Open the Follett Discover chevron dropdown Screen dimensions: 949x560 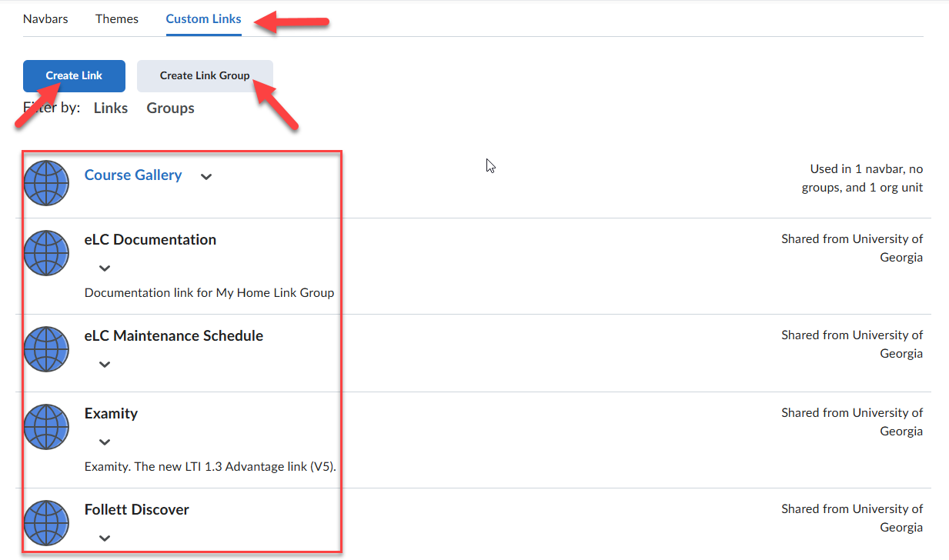click(105, 538)
